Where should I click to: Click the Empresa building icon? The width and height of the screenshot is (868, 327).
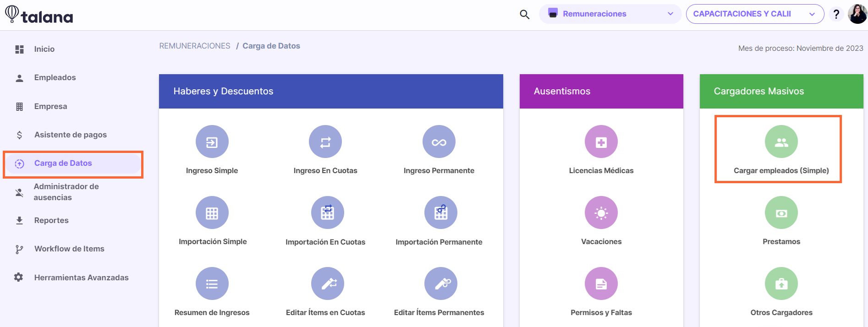(x=19, y=106)
